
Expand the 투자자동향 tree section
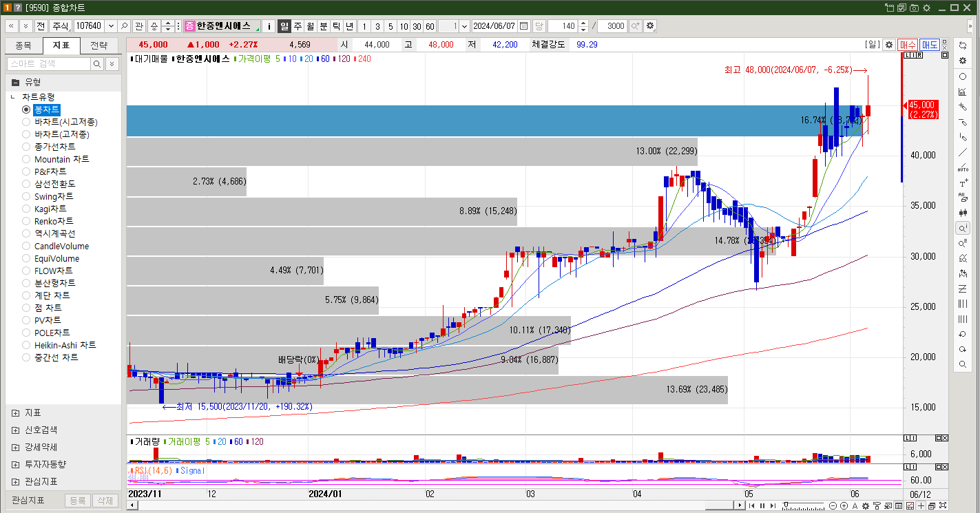15,464
